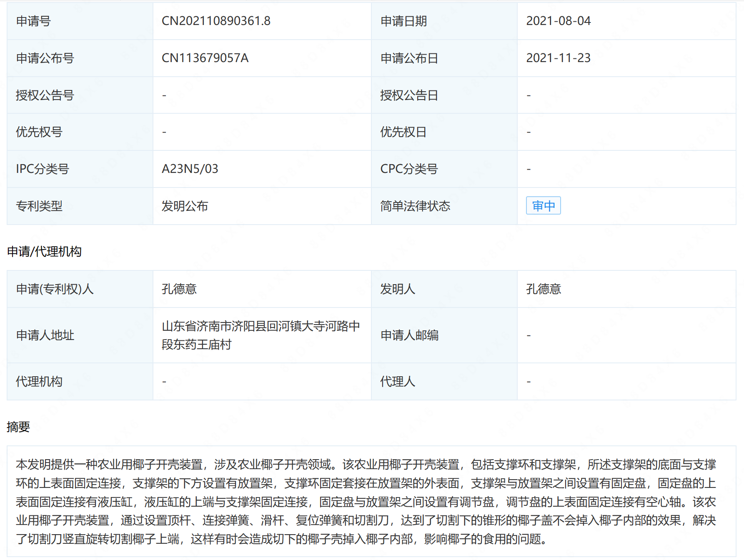Click the 优先权日 label cell
This screenshot has height=560, width=744.
pyautogui.click(x=444, y=132)
